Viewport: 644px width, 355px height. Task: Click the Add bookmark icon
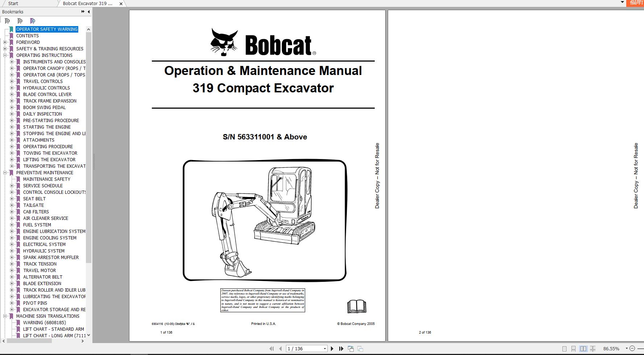coord(20,21)
